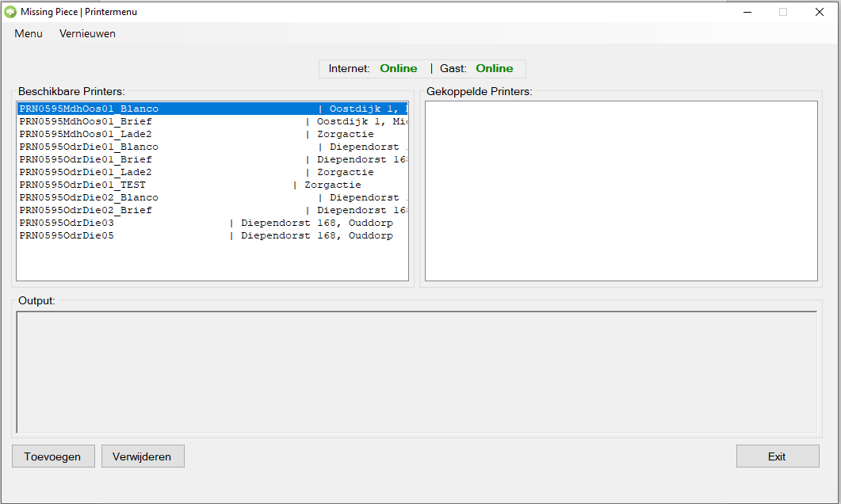841x504 pixels.
Task: Select printer PRN0595MdhOos01_Blanco
Action: coord(89,109)
